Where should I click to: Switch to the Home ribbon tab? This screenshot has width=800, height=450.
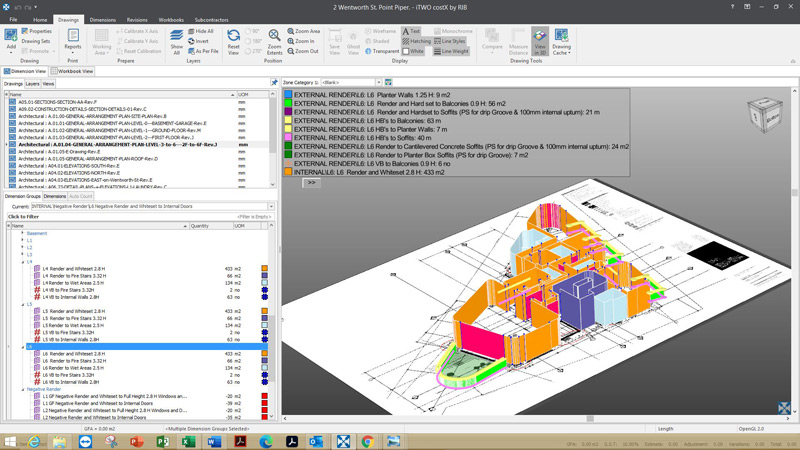[x=40, y=20]
